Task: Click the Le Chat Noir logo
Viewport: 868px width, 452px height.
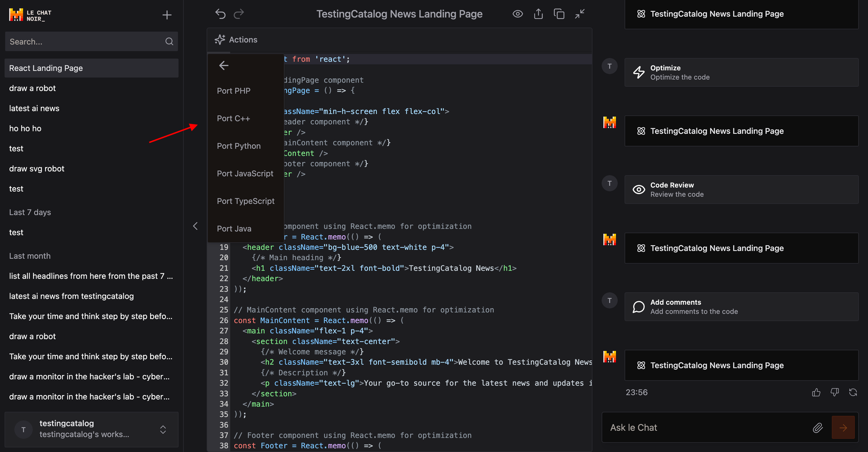Action: [x=30, y=15]
